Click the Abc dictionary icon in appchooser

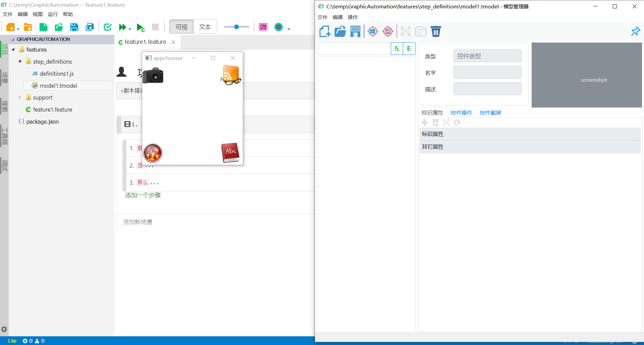coord(230,153)
